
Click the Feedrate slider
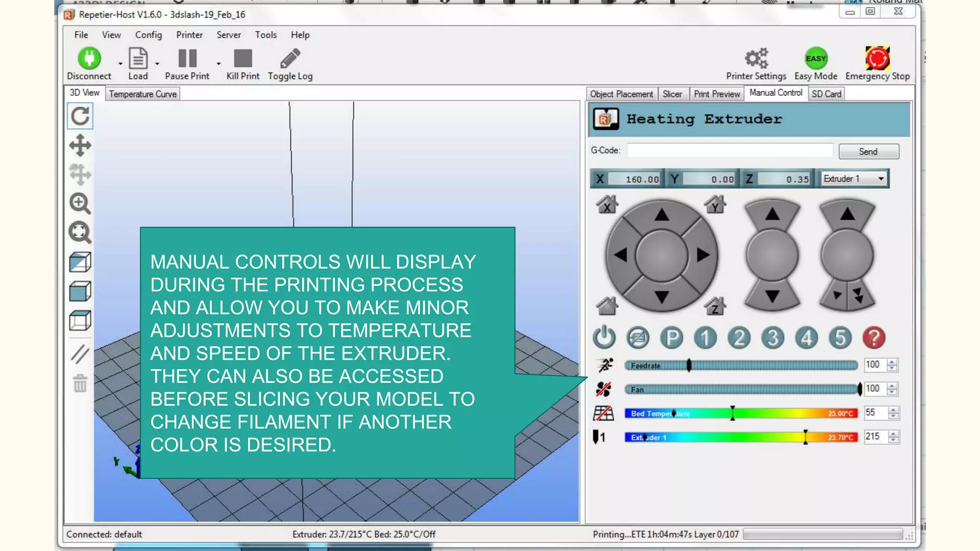[x=741, y=365]
